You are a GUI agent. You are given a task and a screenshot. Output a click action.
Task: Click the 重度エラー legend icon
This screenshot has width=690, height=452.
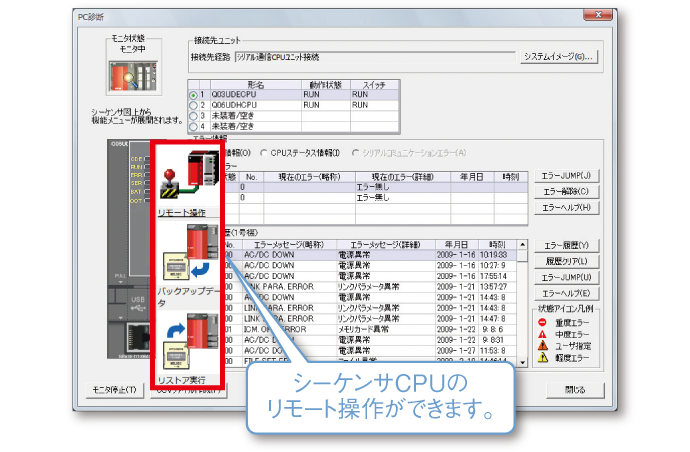pyautogui.click(x=544, y=323)
